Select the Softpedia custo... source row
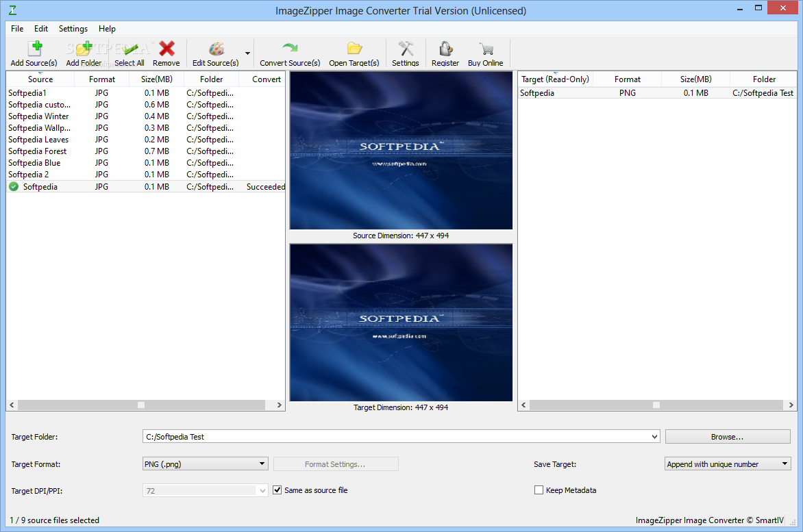This screenshot has height=532, width=803. pyautogui.click(x=145, y=104)
